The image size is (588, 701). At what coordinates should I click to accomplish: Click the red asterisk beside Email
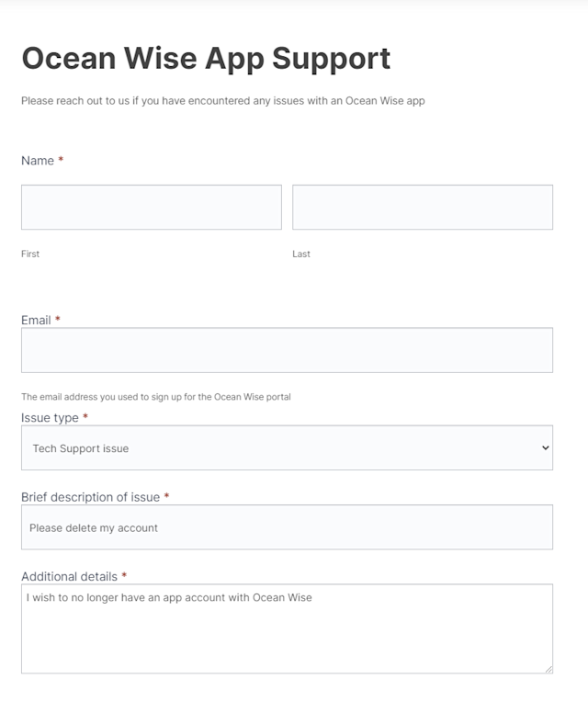click(58, 319)
